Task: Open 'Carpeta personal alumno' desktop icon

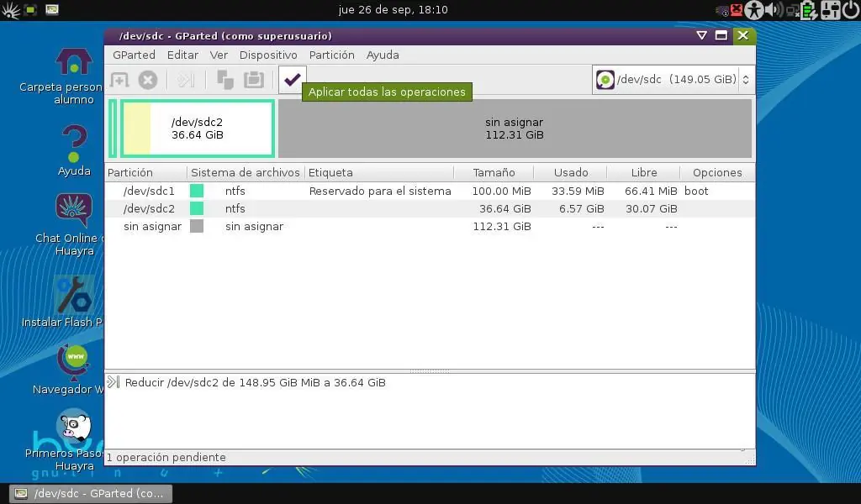Action: click(74, 76)
